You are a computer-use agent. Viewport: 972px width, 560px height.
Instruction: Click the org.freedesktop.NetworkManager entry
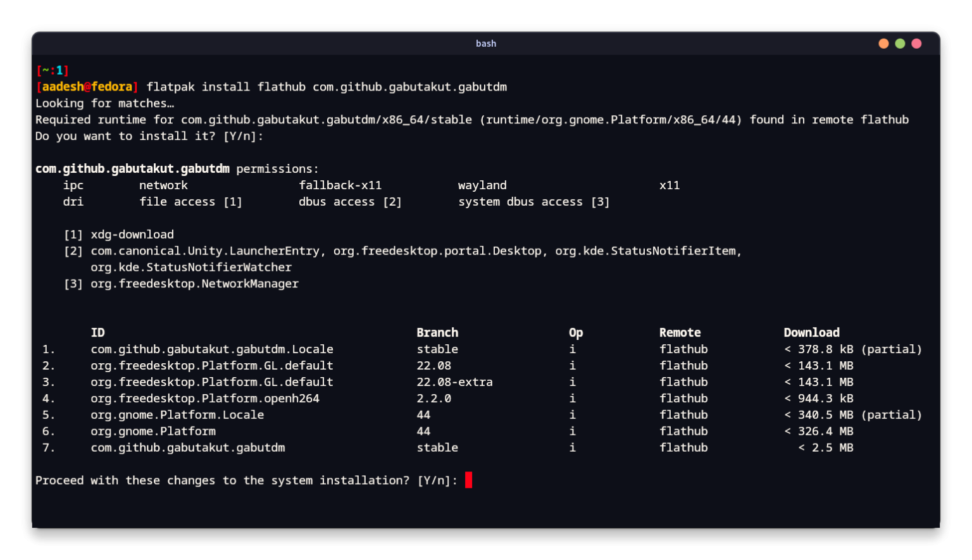[194, 283]
